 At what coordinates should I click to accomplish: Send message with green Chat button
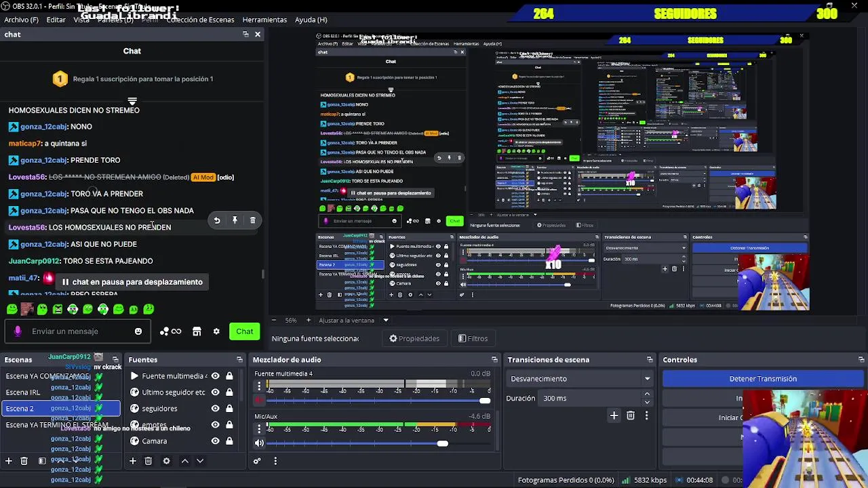tap(244, 331)
